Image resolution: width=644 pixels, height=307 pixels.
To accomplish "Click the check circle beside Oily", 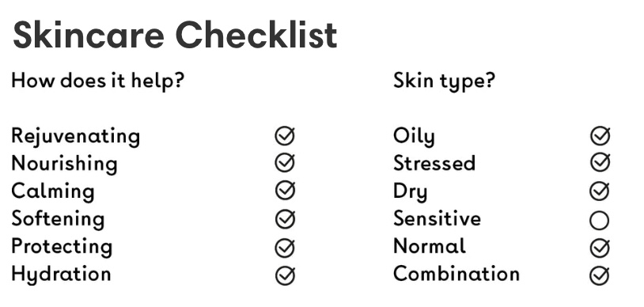I will coord(600,135).
